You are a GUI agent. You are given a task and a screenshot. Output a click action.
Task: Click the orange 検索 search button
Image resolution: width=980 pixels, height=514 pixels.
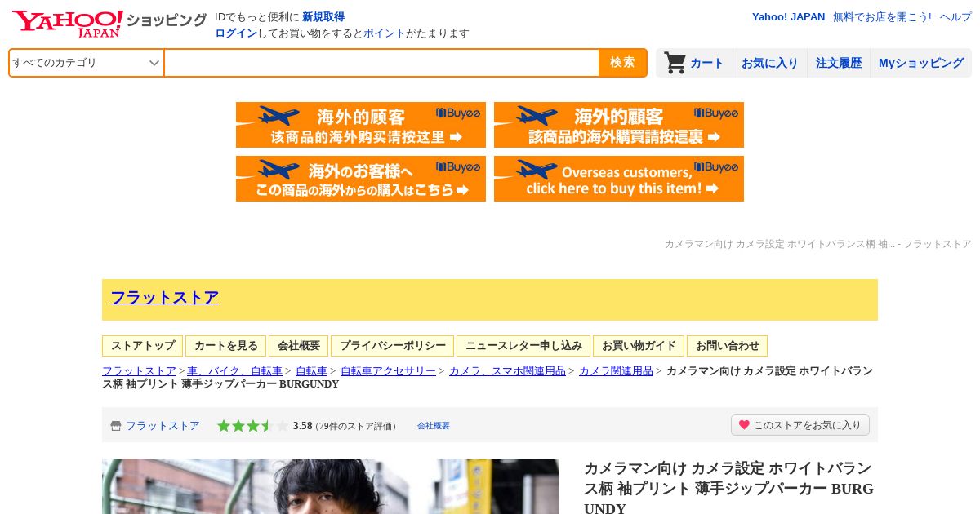[622, 63]
